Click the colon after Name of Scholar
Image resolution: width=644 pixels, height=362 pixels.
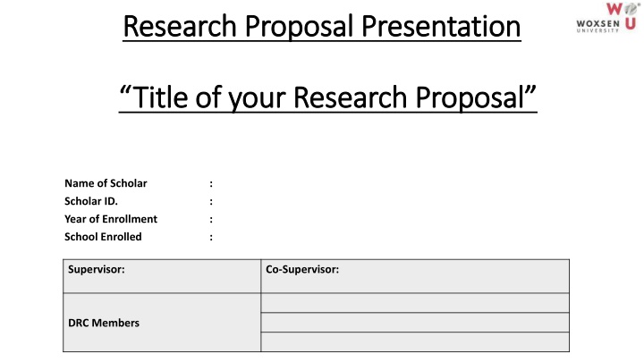(211, 183)
